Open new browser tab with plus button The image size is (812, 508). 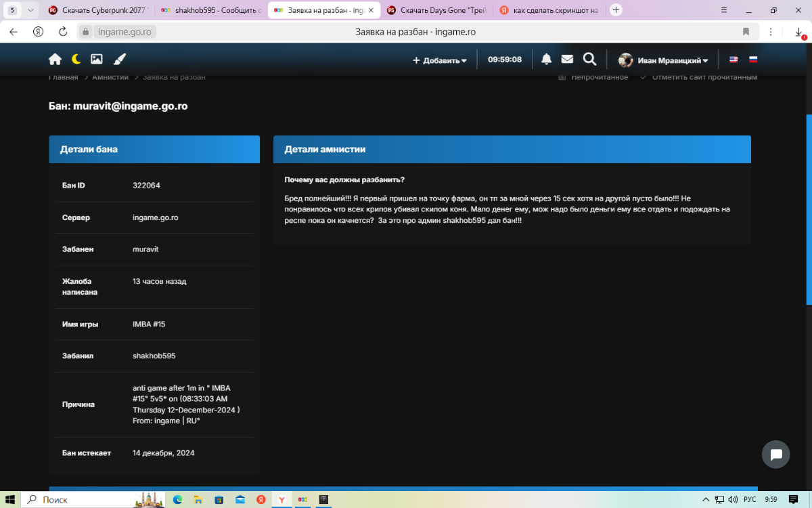(x=616, y=10)
